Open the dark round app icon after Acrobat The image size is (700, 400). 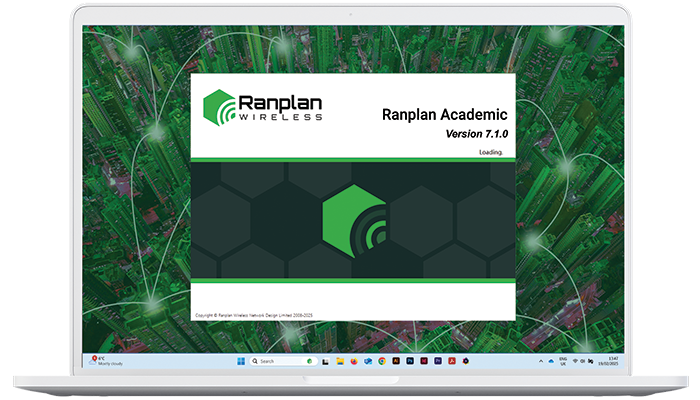point(466,361)
